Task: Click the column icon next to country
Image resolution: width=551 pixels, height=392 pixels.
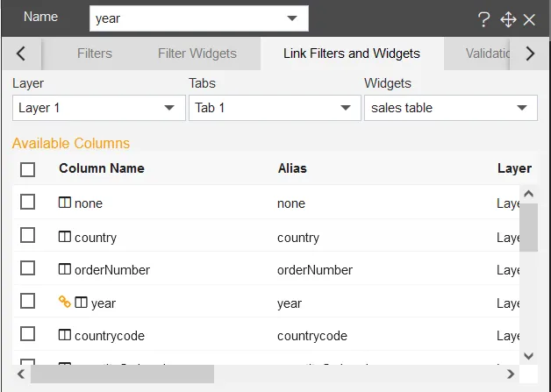Action: tap(65, 237)
